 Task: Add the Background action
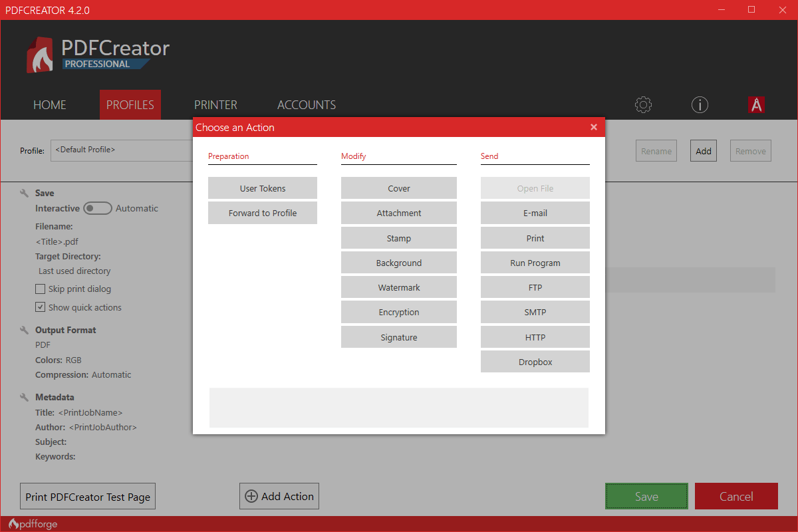click(399, 263)
